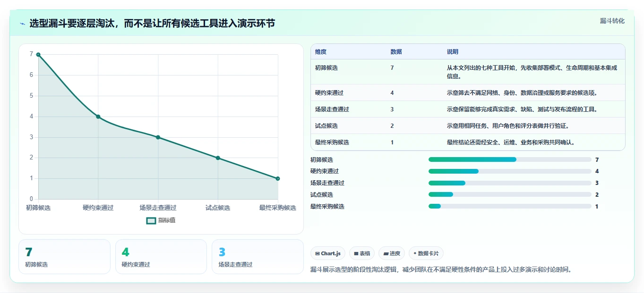Screen dimensions: 644x293
Task: Click the card title 选型漏斗要逐层淘汰
Action: pos(152,24)
